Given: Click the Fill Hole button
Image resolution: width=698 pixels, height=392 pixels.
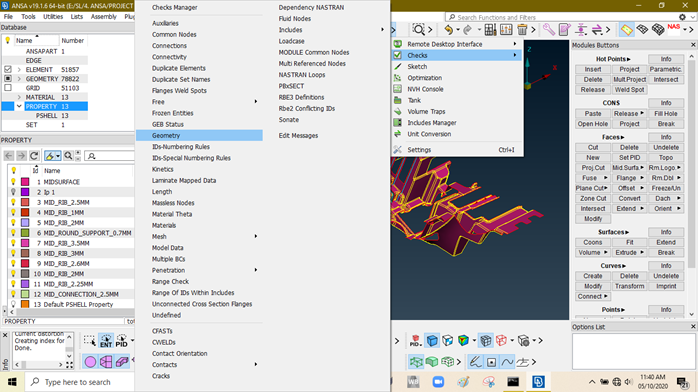Looking at the screenshot, I should point(666,113).
